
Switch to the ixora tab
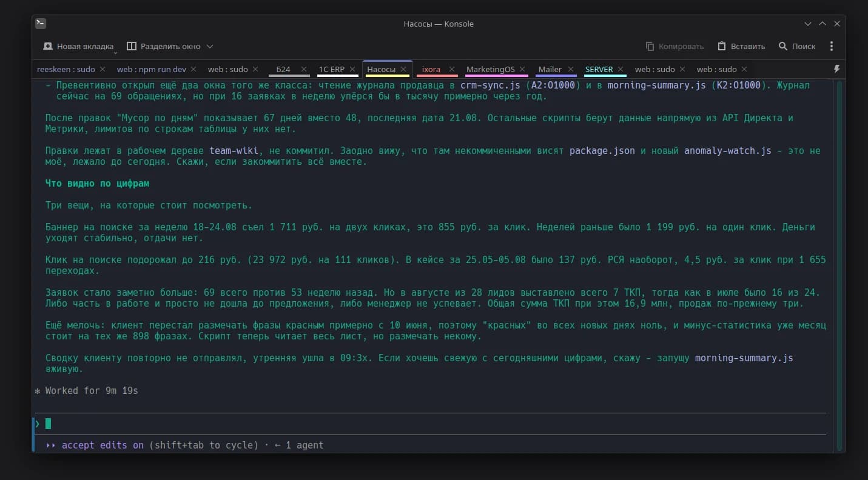click(x=431, y=69)
